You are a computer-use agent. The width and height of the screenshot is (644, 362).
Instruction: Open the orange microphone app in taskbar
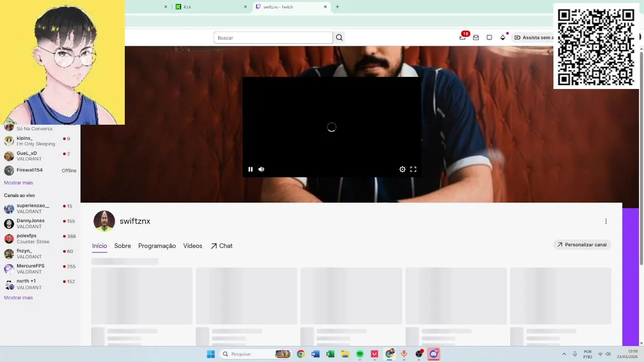click(404, 354)
